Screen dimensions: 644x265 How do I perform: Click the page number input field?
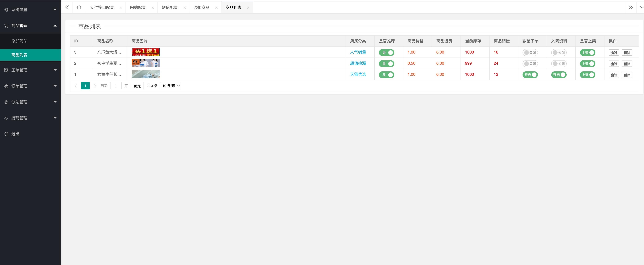[116, 86]
